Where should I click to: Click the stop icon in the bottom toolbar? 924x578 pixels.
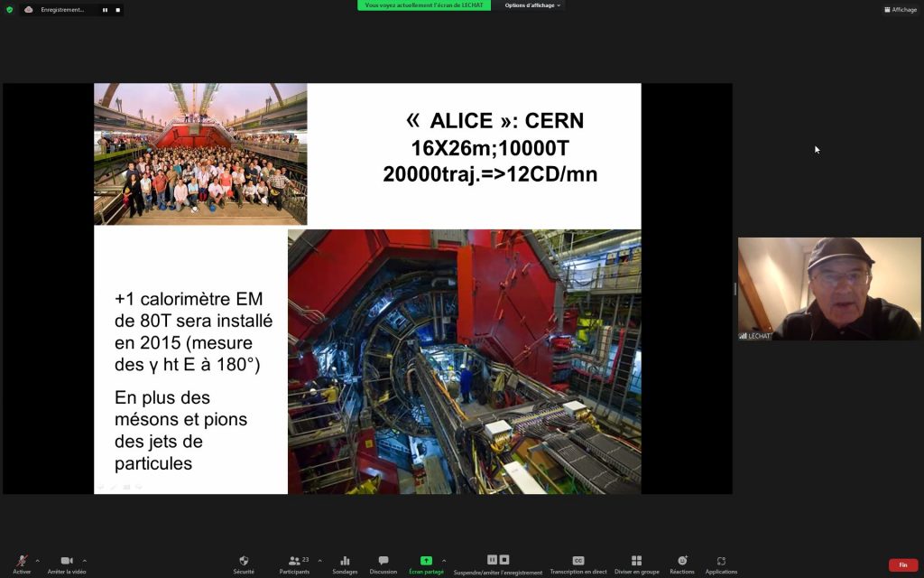coord(504,560)
